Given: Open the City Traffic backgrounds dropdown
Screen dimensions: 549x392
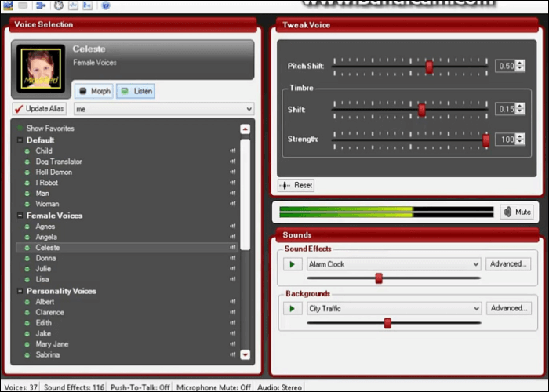Looking at the screenshot, I should point(394,309).
